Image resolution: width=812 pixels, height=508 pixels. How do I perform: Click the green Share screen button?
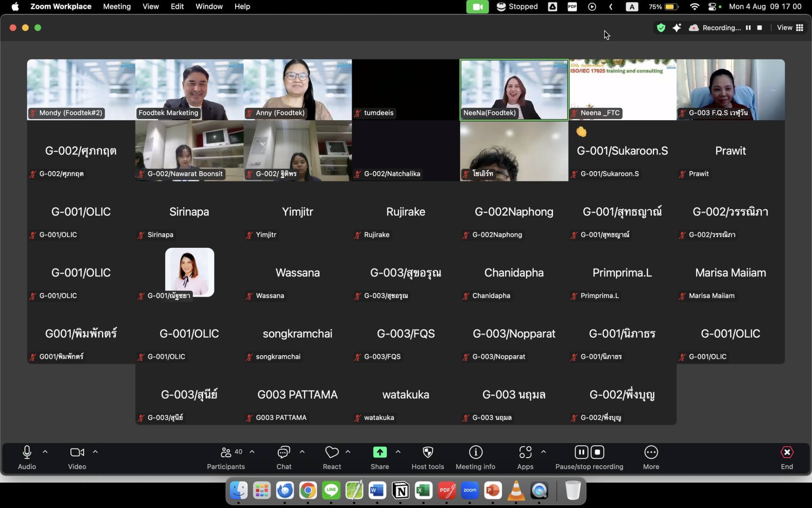click(x=380, y=457)
